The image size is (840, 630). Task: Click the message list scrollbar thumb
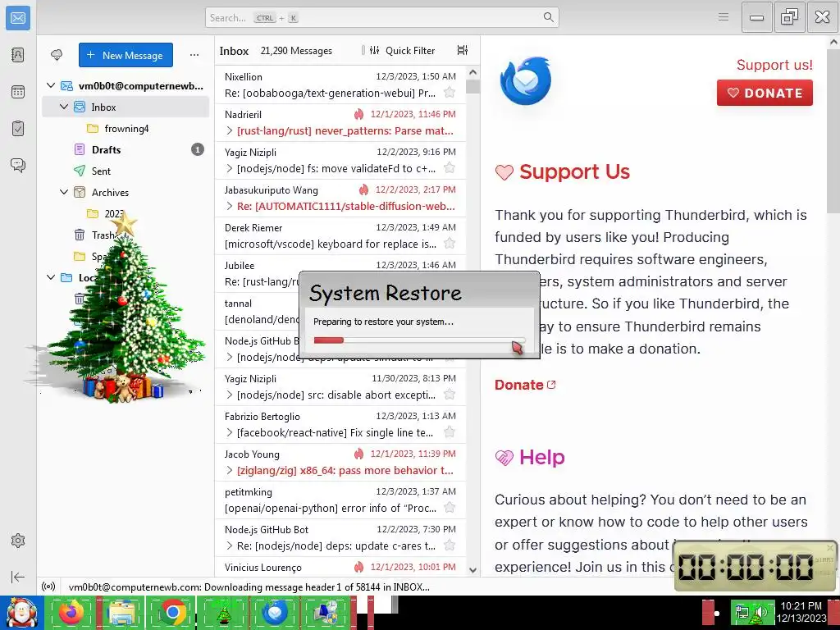[472, 87]
